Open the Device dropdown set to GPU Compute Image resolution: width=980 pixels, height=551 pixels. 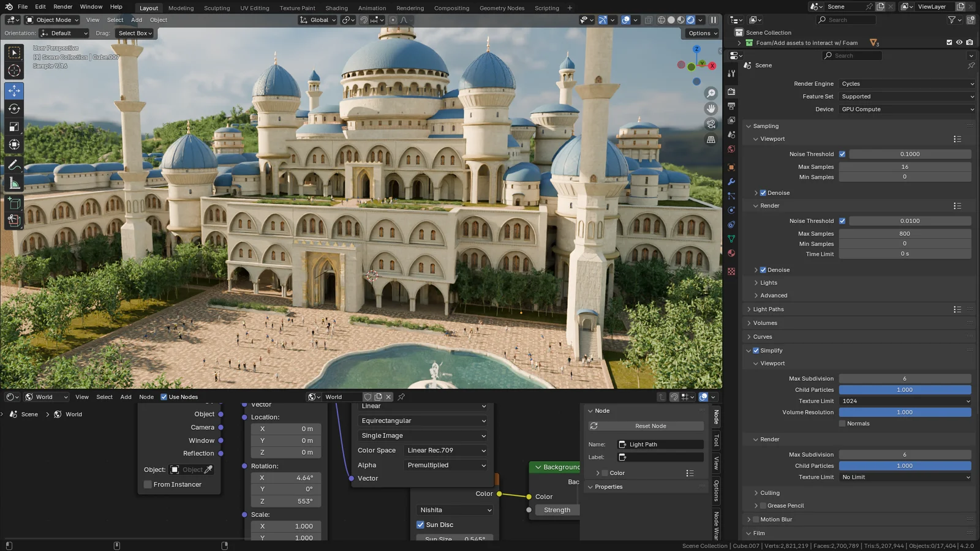tap(906, 109)
